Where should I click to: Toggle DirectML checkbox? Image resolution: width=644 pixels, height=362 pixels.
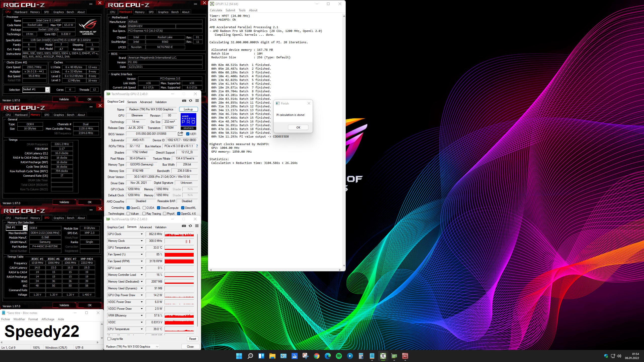[183, 208]
